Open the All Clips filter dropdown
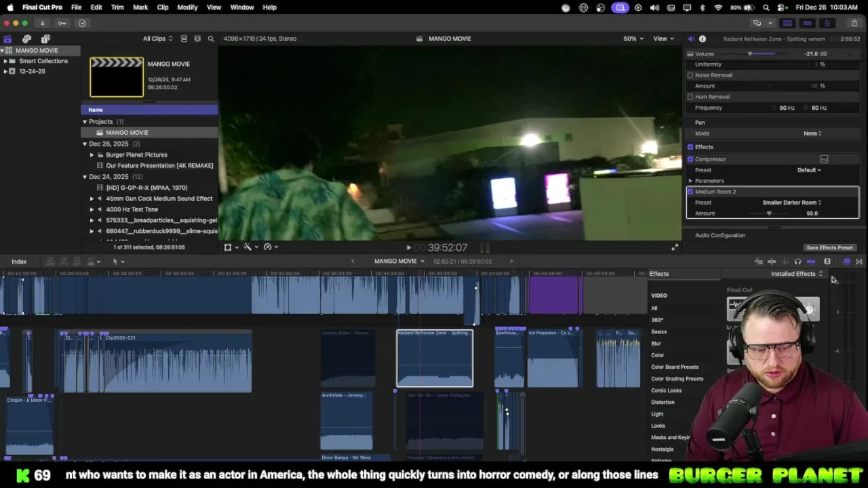Screen dimensions: 868x488 tap(157, 39)
